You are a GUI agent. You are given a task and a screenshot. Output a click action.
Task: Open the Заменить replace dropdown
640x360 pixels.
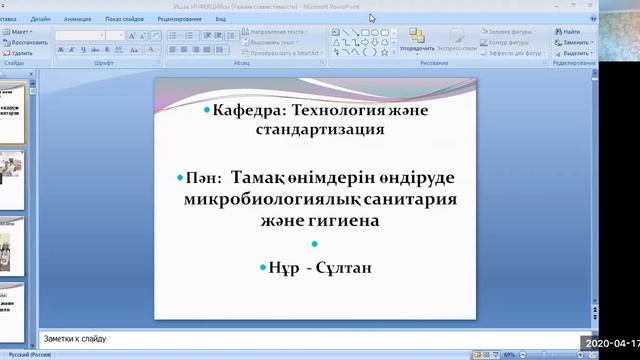574,42
